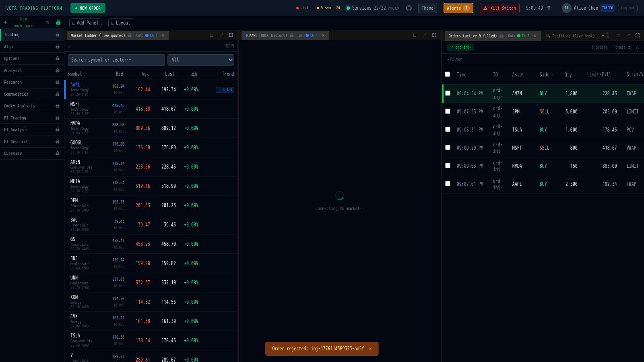Check the AMZN TWAP order row checkbox

click(x=448, y=93)
